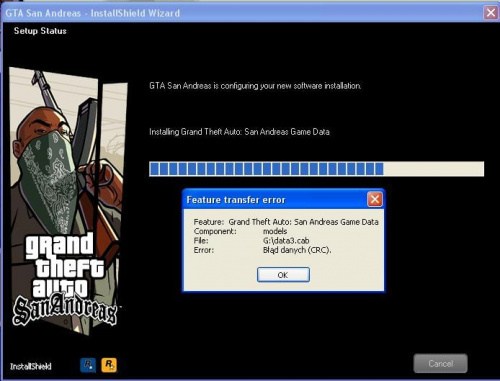Click the GTA San Andreas InstallShield Wizard title
500x381 pixels.
(x=93, y=13)
